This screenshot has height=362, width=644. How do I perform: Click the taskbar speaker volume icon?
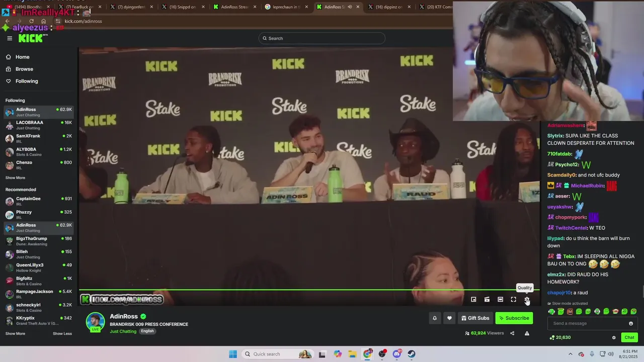[611, 354]
